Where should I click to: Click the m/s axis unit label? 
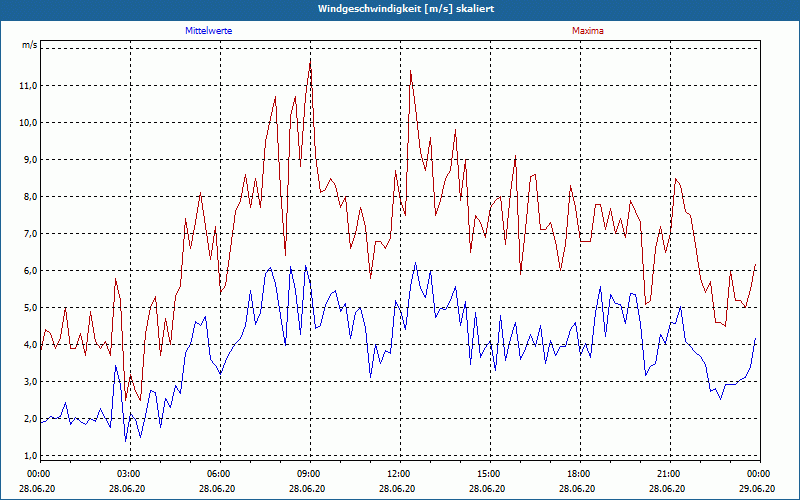[x=30, y=45]
